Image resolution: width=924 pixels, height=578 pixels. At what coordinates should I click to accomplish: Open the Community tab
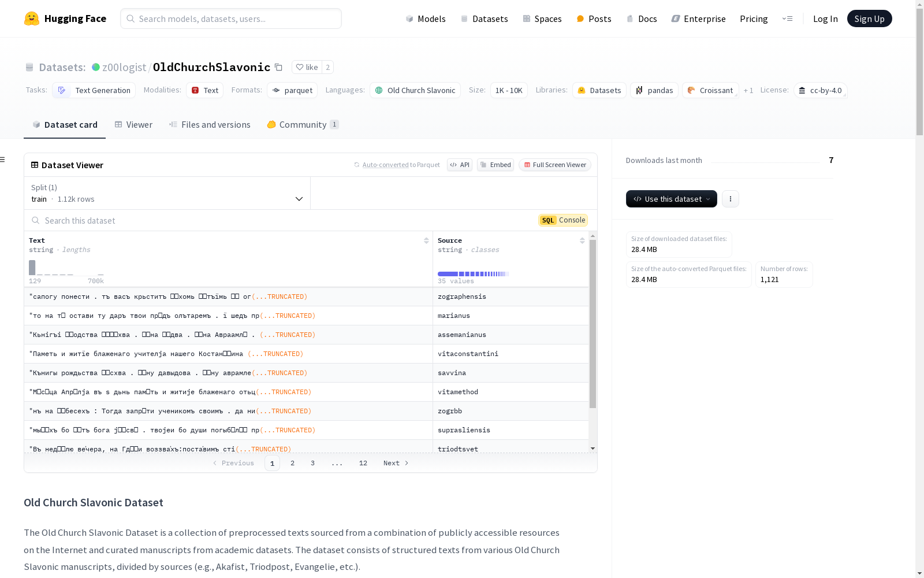tap(303, 124)
